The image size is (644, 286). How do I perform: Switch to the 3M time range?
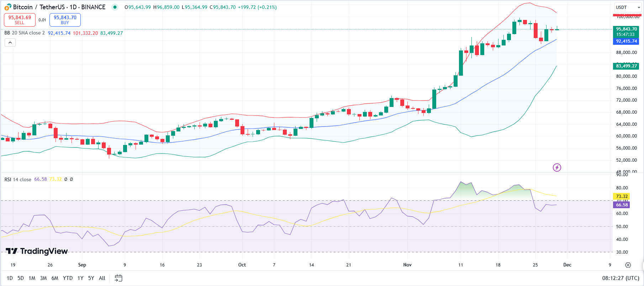pyautogui.click(x=43, y=278)
